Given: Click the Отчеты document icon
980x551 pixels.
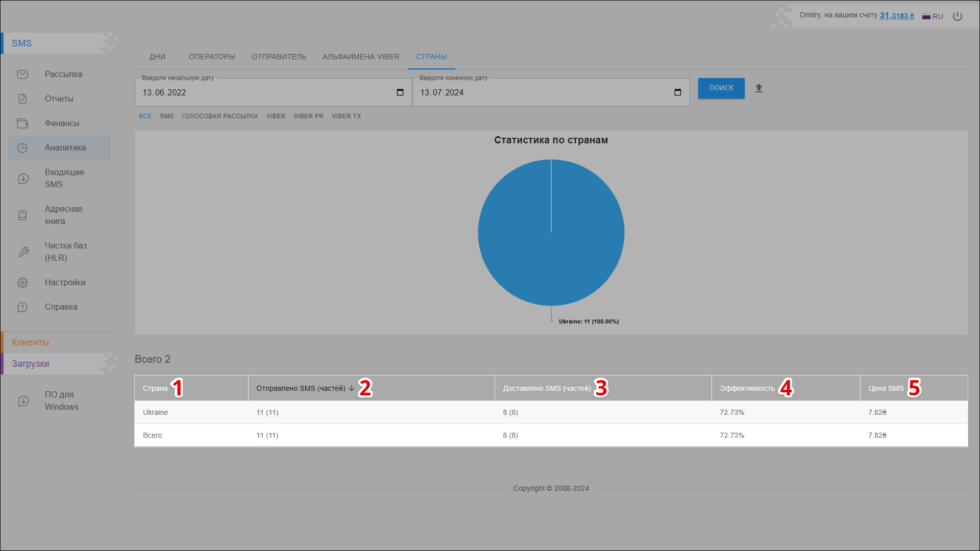Looking at the screenshot, I should 22,99.
